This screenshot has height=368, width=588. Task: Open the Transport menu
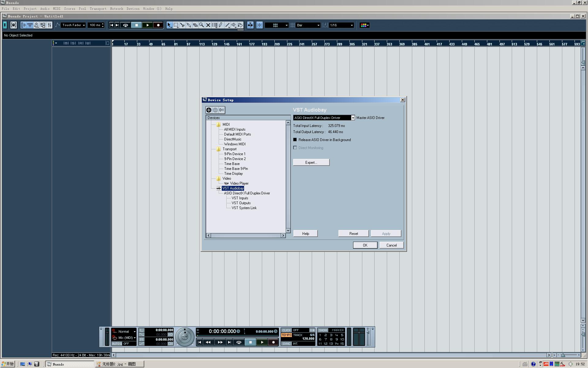tap(98, 9)
